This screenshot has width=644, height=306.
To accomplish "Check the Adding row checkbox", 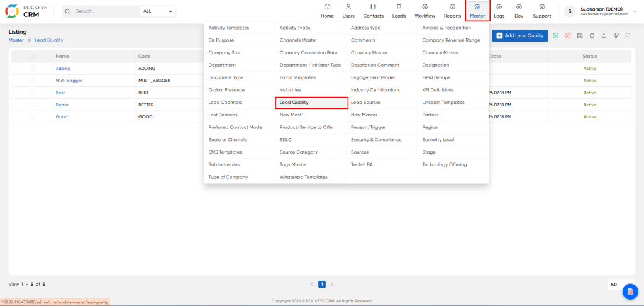I will 32,68.
